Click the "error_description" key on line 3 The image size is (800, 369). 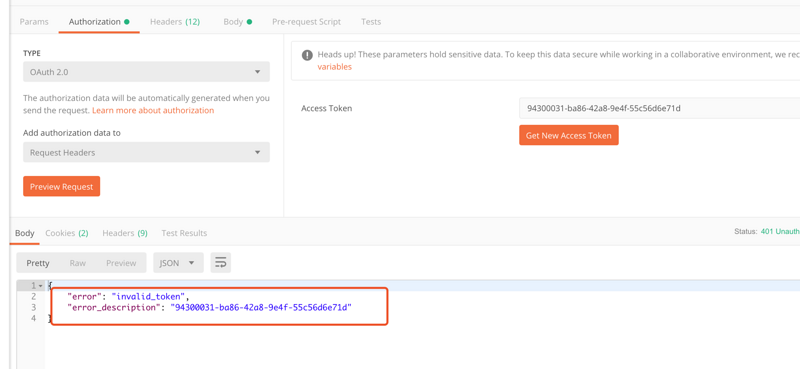(114, 308)
